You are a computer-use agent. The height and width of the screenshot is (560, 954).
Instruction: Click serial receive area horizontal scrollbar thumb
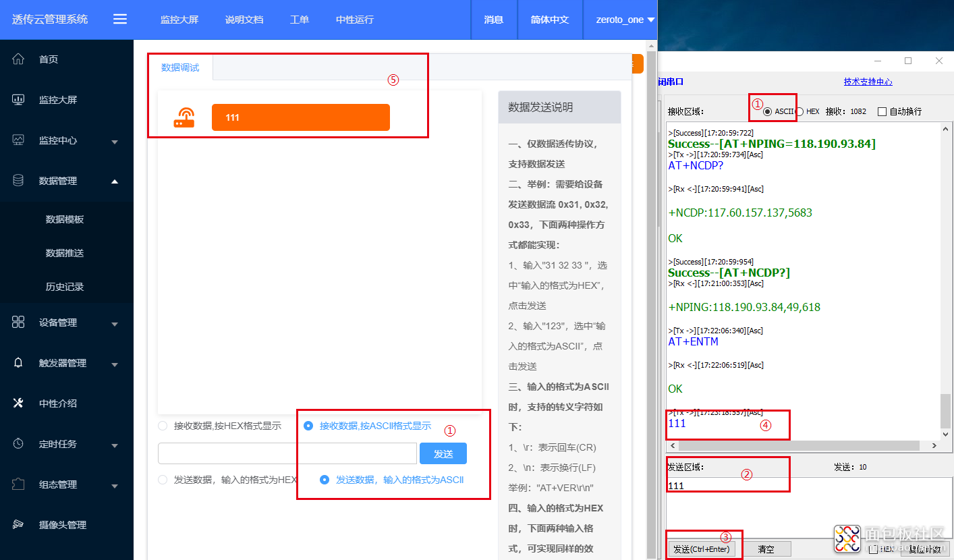click(x=799, y=446)
